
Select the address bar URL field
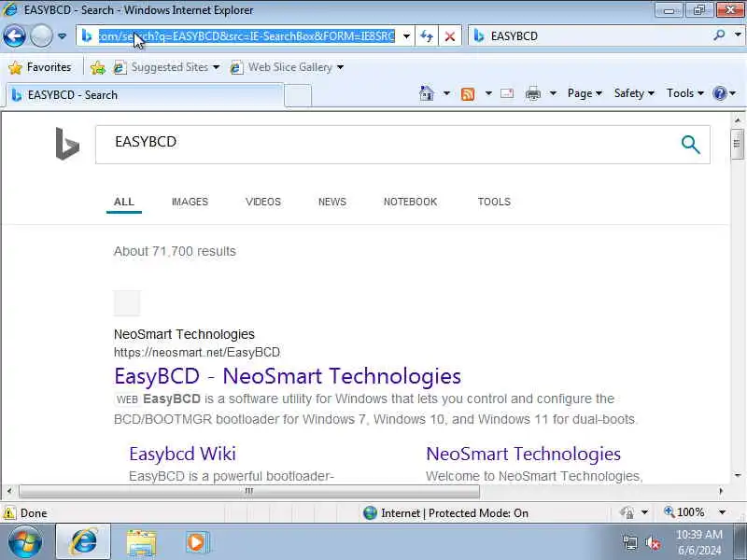[x=247, y=36]
